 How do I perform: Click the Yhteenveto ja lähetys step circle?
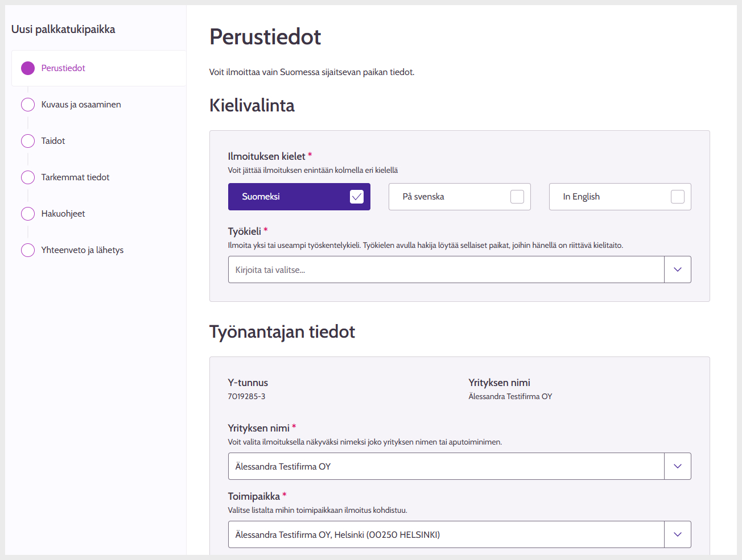(x=28, y=250)
